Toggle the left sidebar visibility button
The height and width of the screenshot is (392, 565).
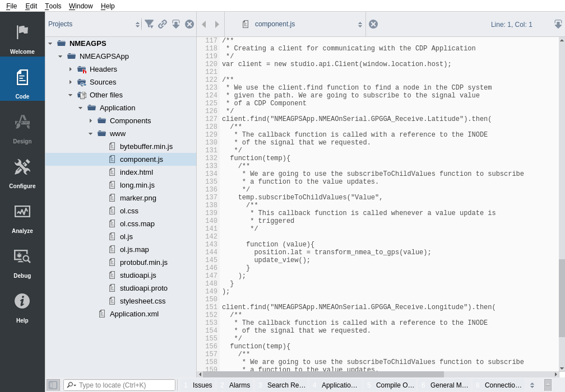click(x=53, y=385)
